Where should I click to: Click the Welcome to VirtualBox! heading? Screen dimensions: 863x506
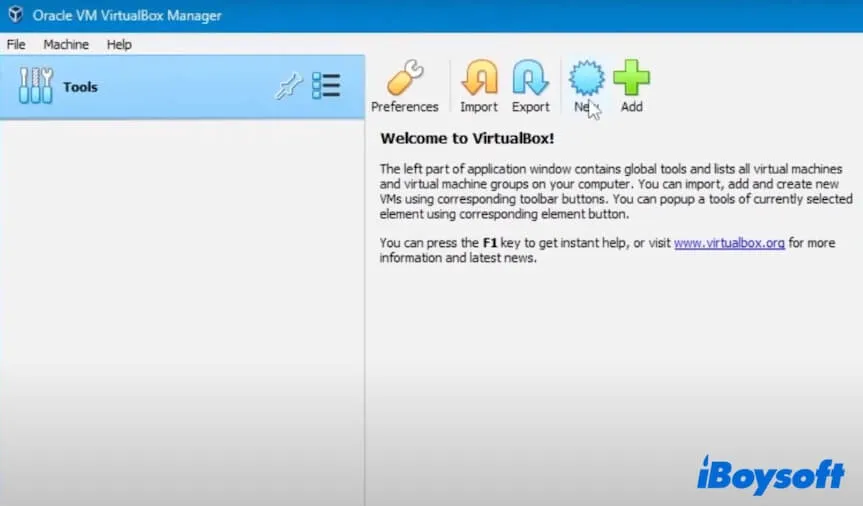click(x=466, y=138)
